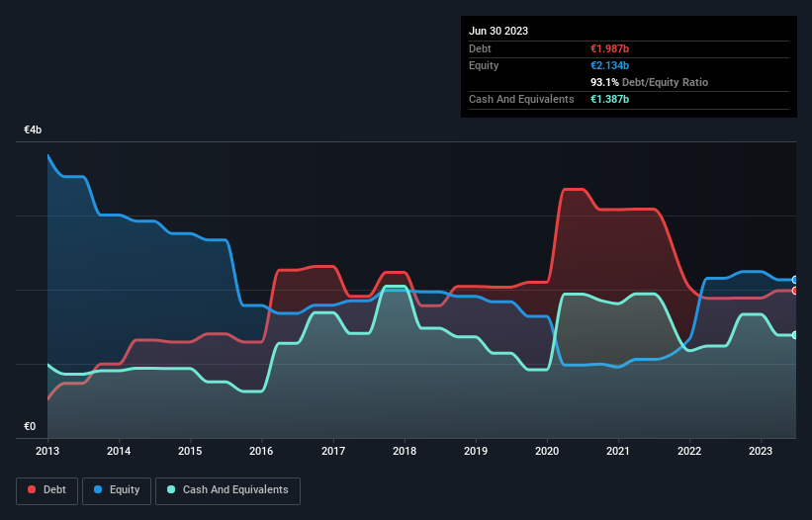The width and height of the screenshot is (812, 520).
Task: Toggle the Equity series legend button
Action: [x=117, y=490]
